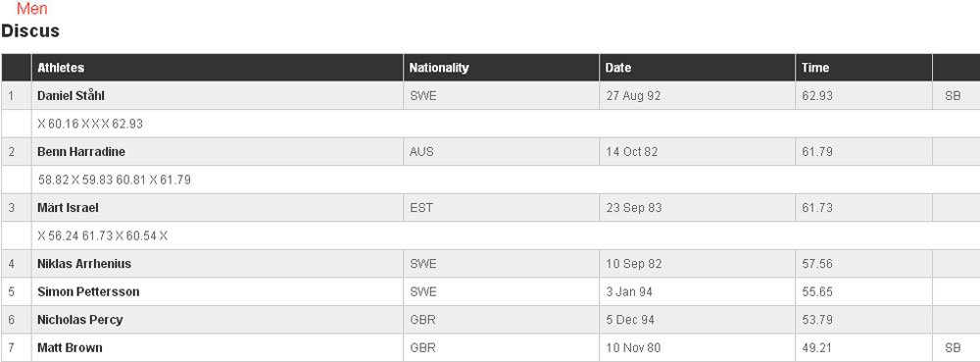Click the Time column header
The image size is (980, 362).
(x=815, y=68)
